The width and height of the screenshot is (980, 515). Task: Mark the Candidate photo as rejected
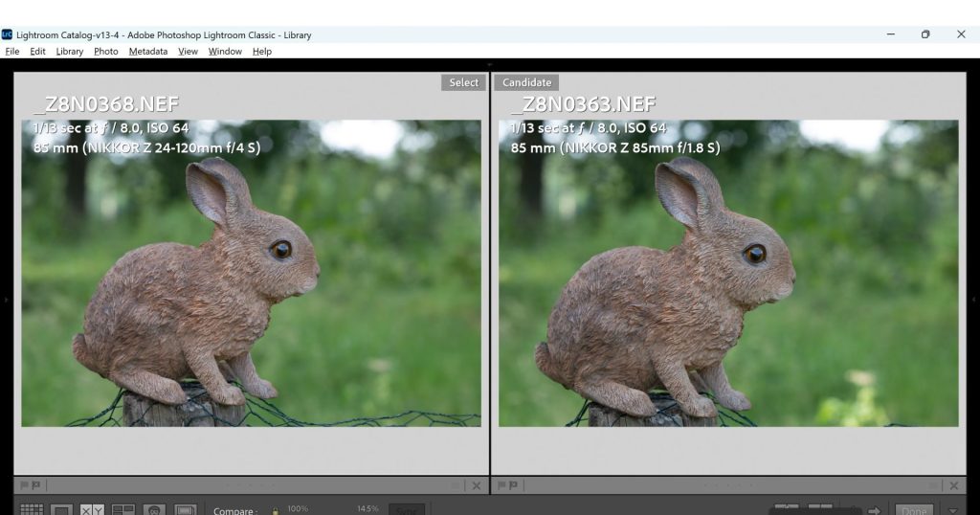tap(513, 485)
